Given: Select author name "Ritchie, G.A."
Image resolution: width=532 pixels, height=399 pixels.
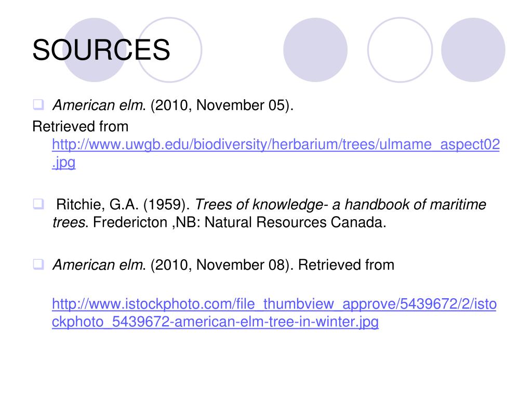Looking at the screenshot, I should pos(97,205).
